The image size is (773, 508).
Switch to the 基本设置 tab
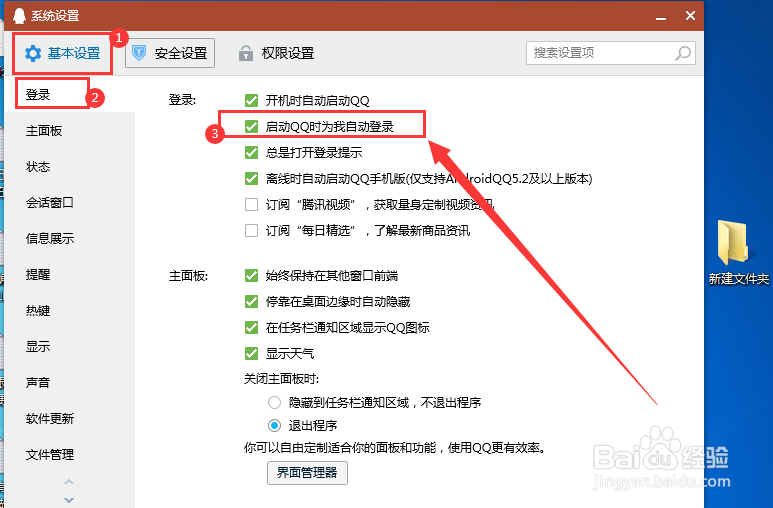coord(63,53)
